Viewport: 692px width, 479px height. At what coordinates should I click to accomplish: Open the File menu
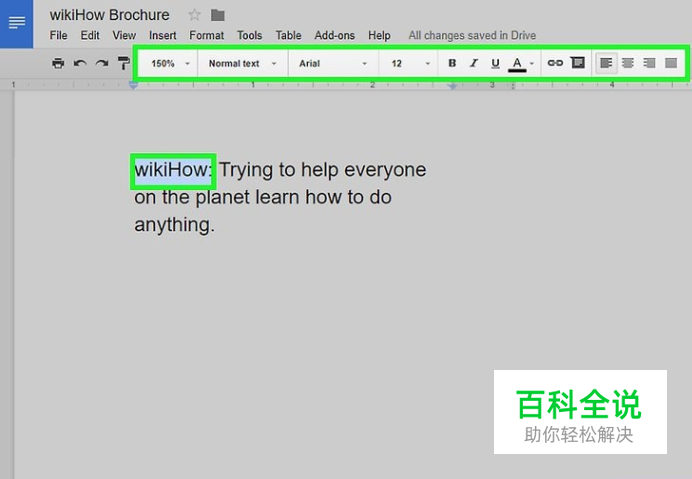pos(58,35)
